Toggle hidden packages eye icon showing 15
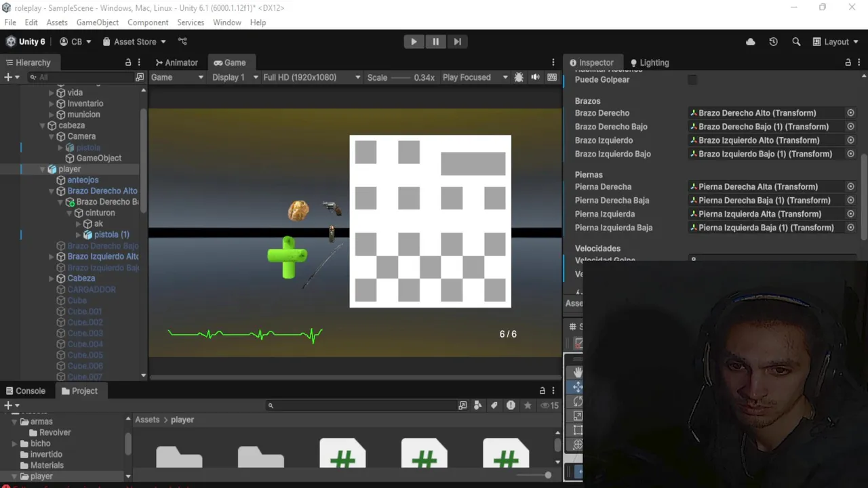Image resolution: width=868 pixels, height=488 pixels. [x=549, y=405]
